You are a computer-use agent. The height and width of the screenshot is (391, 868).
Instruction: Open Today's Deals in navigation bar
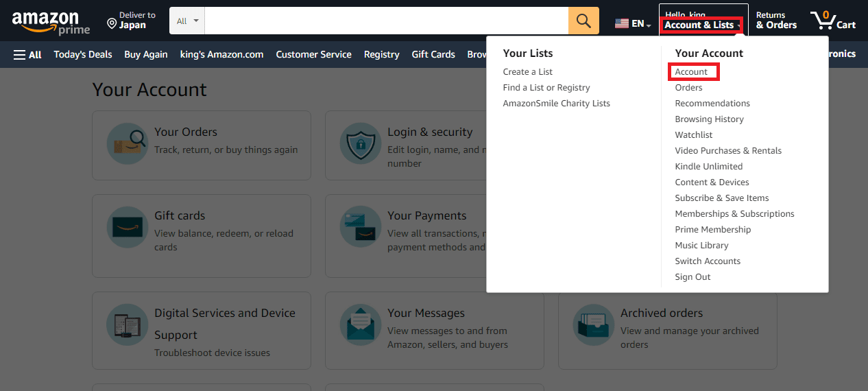pos(83,55)
